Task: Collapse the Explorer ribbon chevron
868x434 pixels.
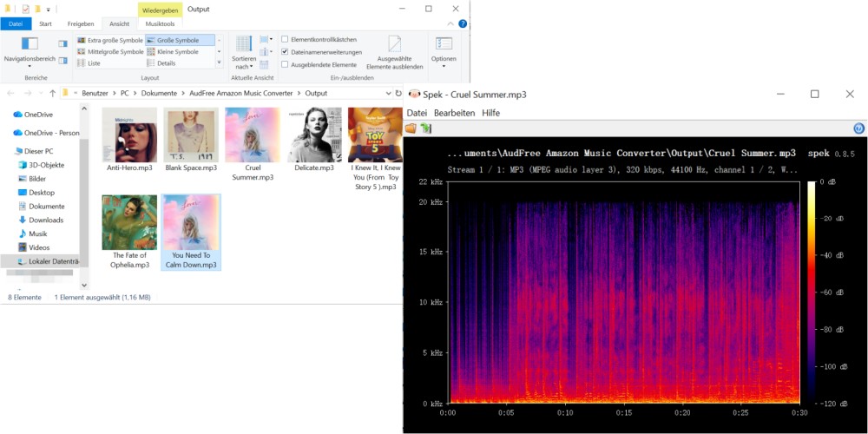Action: click(450, 23)
